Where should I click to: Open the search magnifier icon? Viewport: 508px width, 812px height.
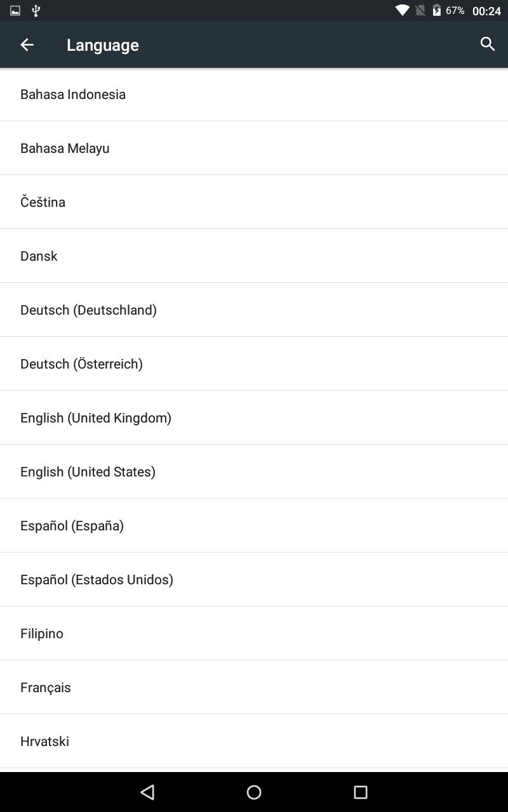pos(487,44)
